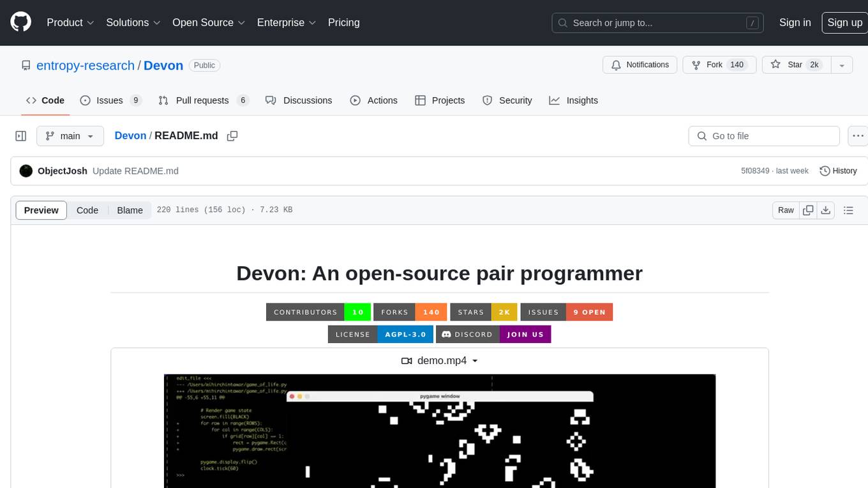Select '220 lines (156 loc) · 7.23 KB' text

click(225, 210)
